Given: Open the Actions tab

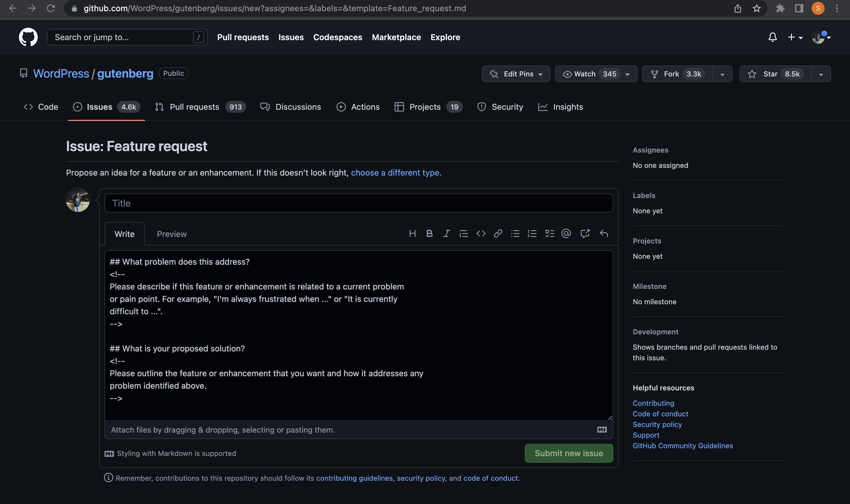Looking at the screenshot, I should coord(358,107).
